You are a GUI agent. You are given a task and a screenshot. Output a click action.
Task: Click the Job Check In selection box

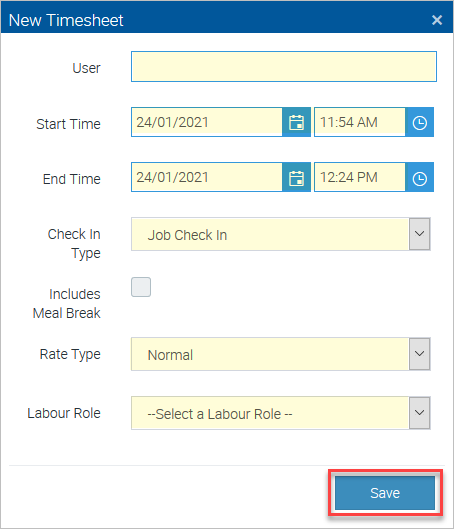tap(270, 234)
